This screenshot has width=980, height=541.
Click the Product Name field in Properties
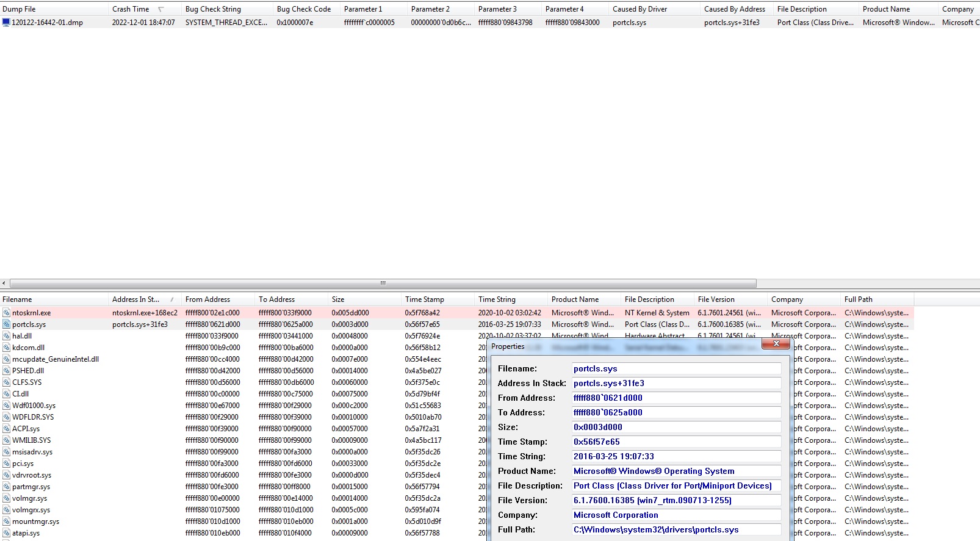pyautogui.click(x=677, y=471)
